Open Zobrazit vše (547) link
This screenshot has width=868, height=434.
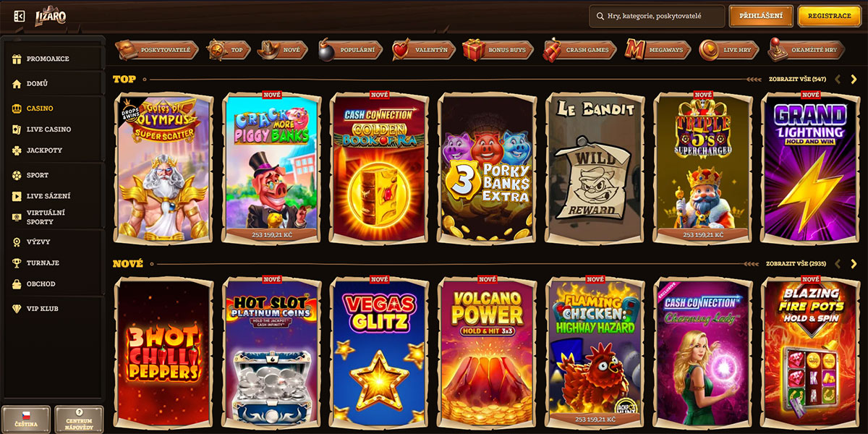[797, 79]
